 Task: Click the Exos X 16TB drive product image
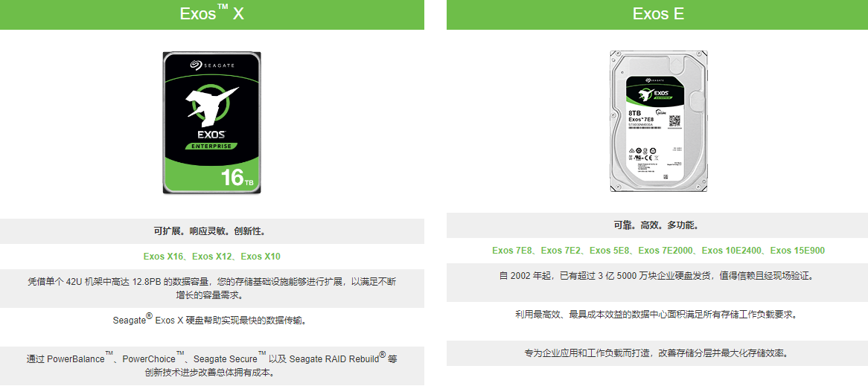(x=212, y=122)
